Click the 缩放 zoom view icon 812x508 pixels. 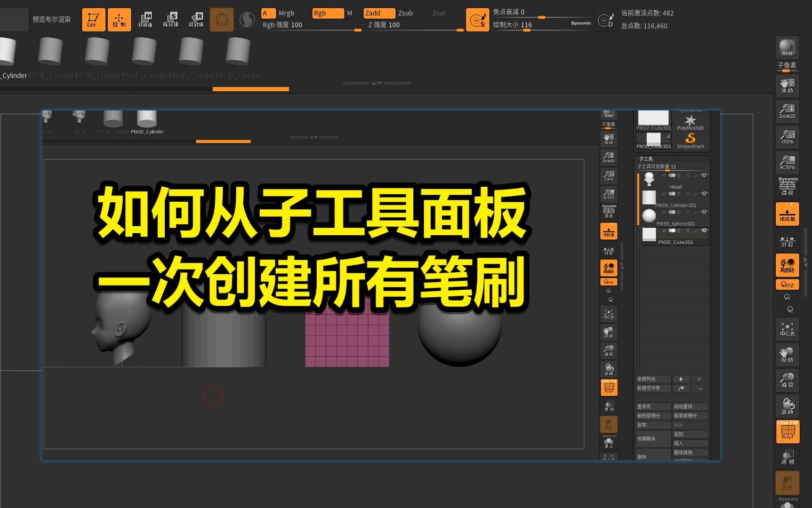pyautogui.click(x=787, y=380)
